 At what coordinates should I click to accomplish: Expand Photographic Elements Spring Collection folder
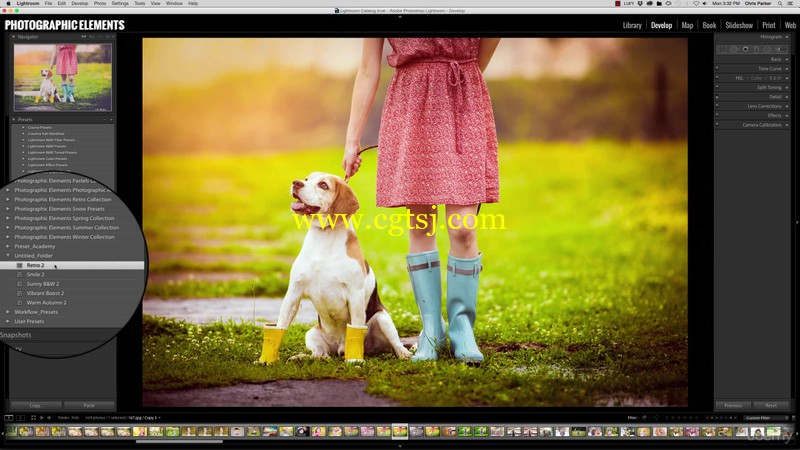(x=7, y=218)
